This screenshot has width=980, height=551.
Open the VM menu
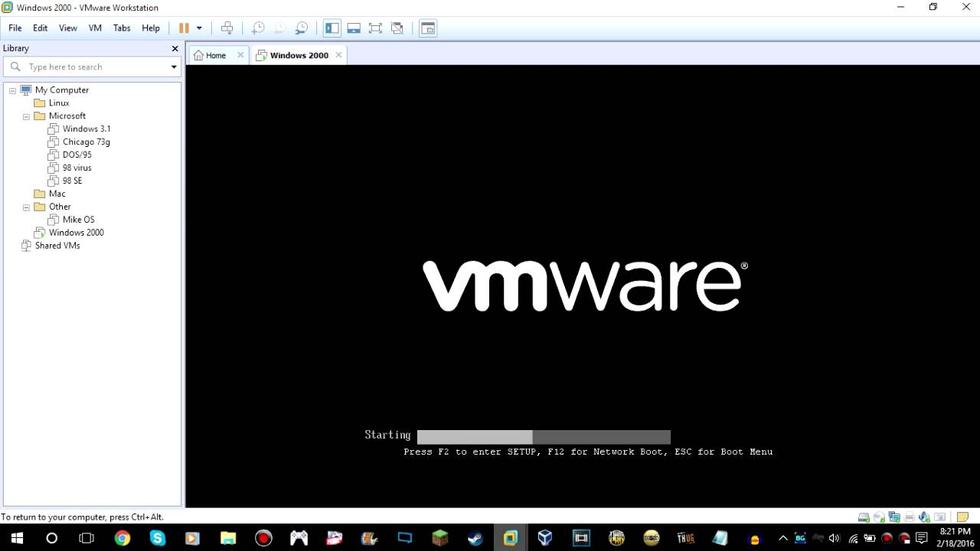[x=95, y=28]
